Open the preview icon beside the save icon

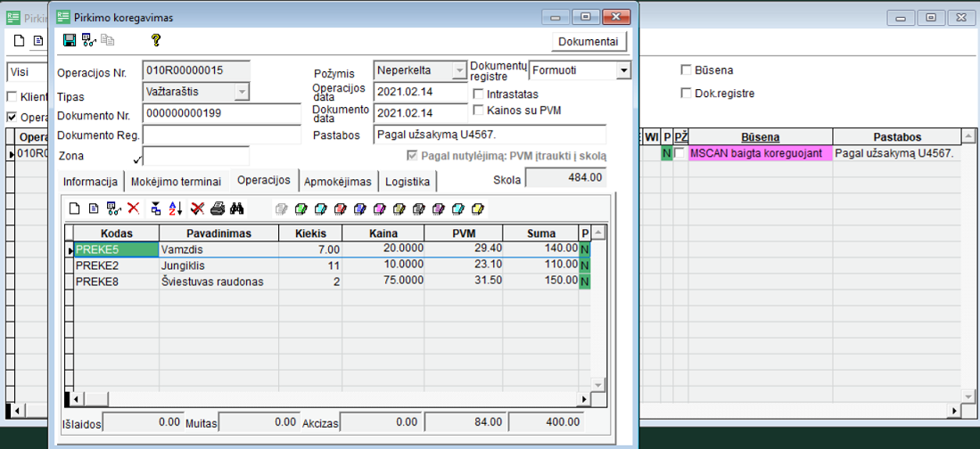(x=88, y=41)
